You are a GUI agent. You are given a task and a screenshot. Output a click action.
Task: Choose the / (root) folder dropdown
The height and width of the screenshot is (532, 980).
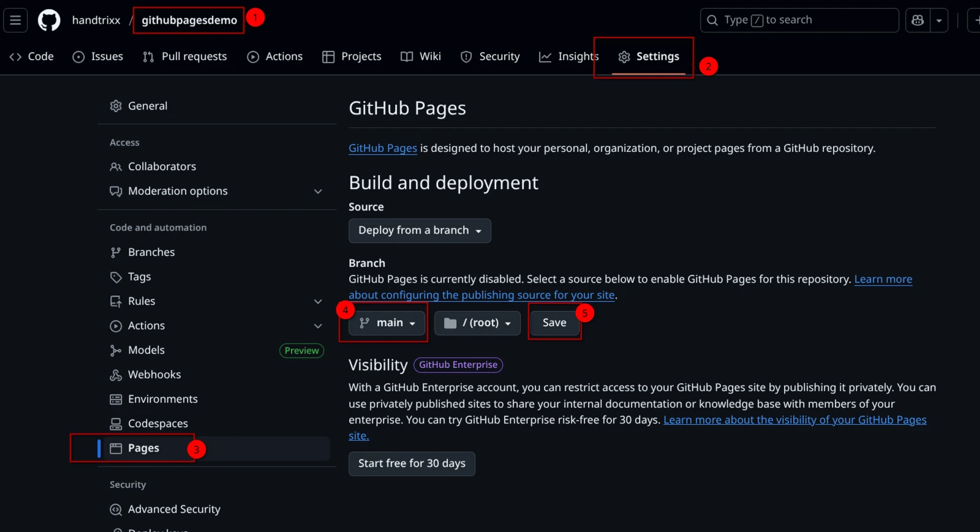click(477, 323)
